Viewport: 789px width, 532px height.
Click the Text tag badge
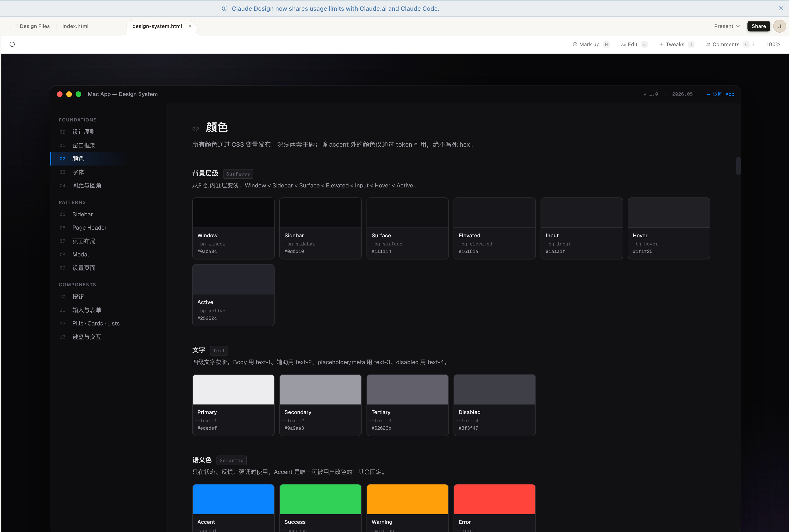pyautogui.click(x=219, y=350)
